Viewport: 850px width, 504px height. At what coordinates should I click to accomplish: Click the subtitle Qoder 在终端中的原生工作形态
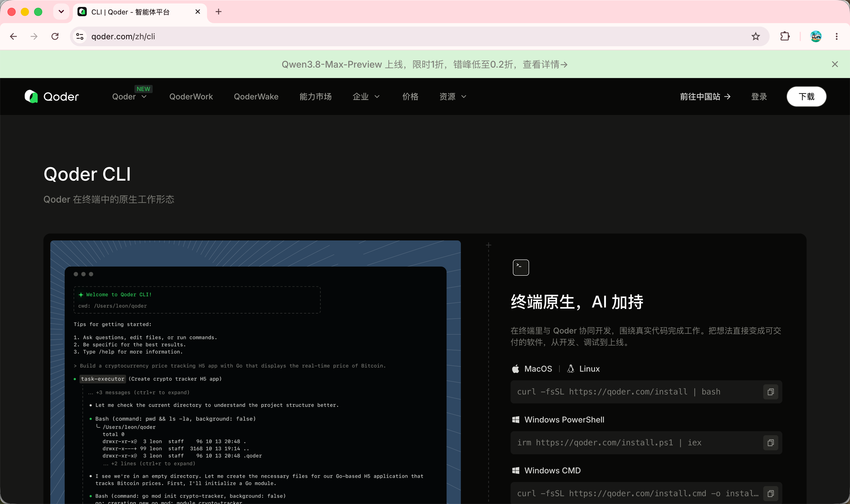pyautogui.click(x=109, y=199)
